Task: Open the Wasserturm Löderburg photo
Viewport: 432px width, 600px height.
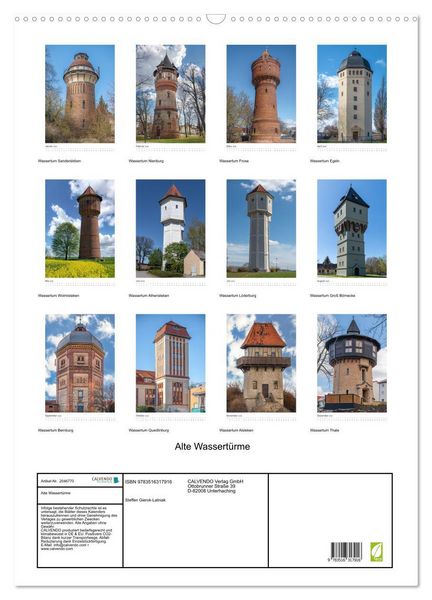Action: pos(261,228)
